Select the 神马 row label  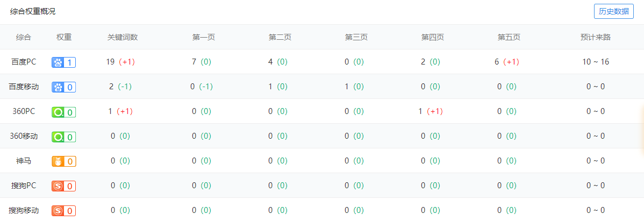(x=24, y=161)
